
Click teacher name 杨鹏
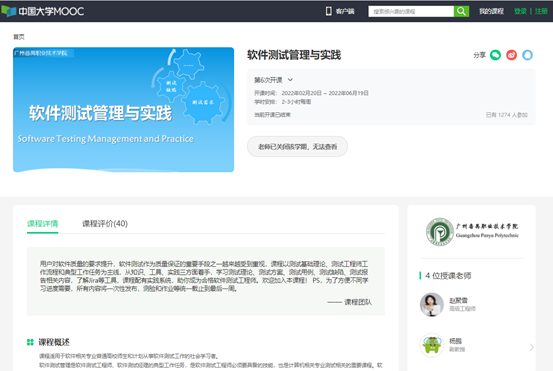pos(455,341)
